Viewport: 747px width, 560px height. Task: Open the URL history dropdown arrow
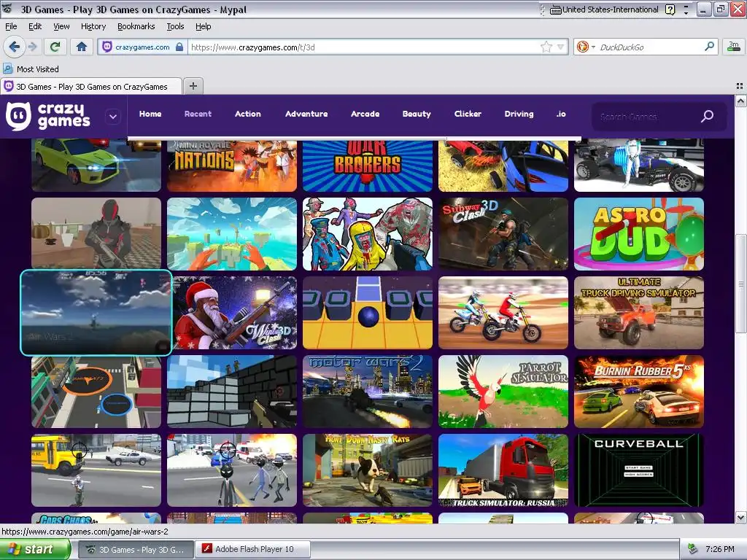(x=561, y=47)
